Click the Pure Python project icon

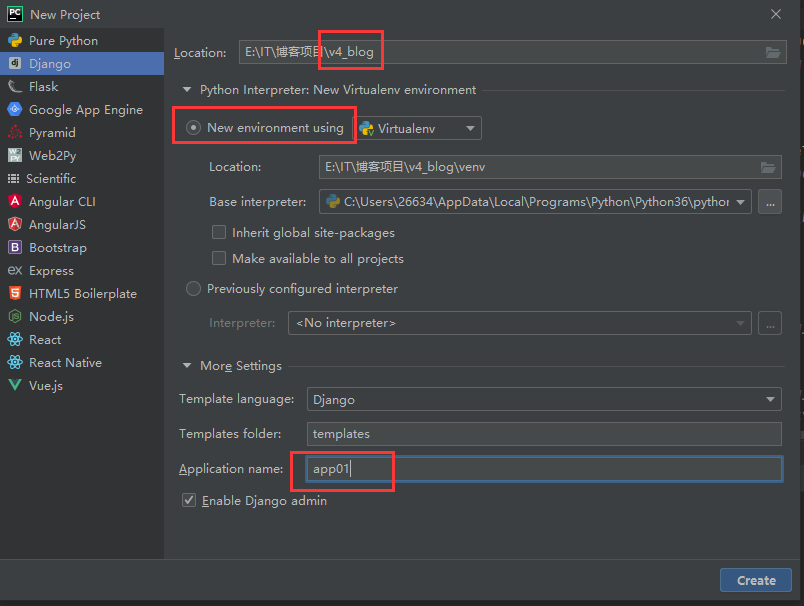click(15, 41)
